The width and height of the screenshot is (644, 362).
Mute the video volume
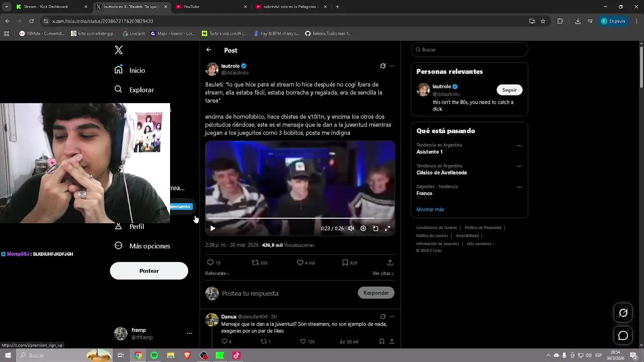351,228
